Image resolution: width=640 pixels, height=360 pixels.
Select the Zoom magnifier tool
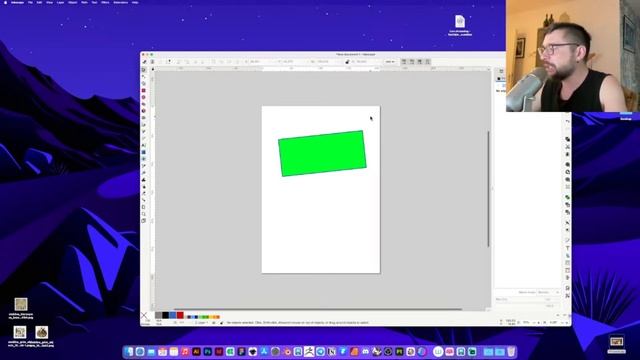coord(144,214)
